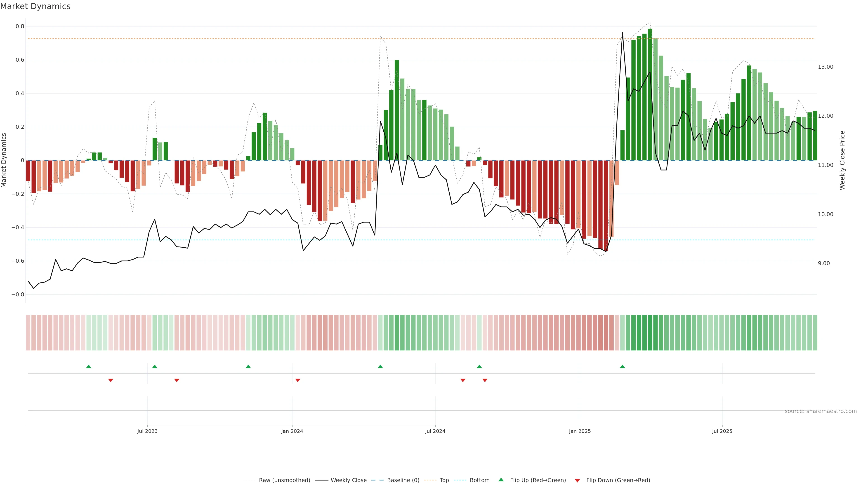
Task: Click the Weekly Close Price axis title
Action: [x=842, y=160]
